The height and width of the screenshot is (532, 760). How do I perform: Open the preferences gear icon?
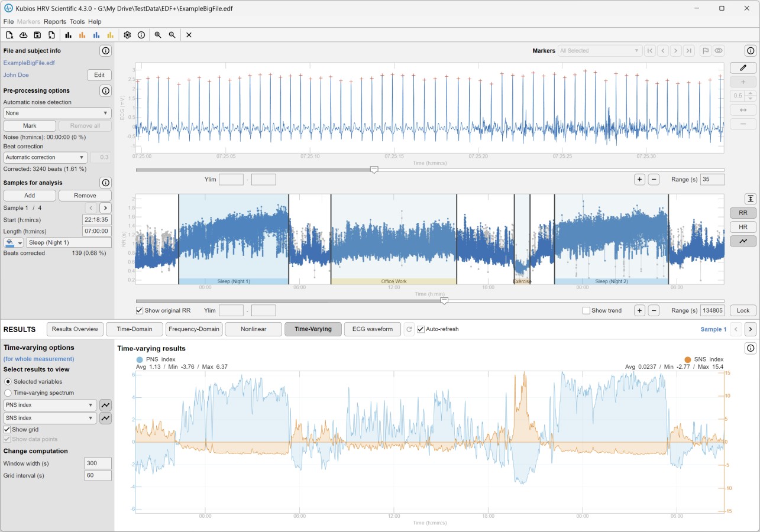tap(127, 35)
